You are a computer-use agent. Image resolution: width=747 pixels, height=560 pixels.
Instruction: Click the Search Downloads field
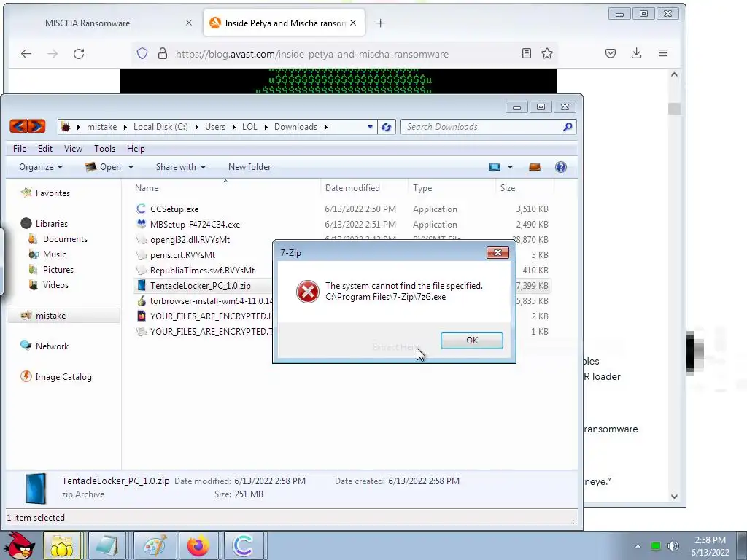pyautogui.click(x=481, y=127)
